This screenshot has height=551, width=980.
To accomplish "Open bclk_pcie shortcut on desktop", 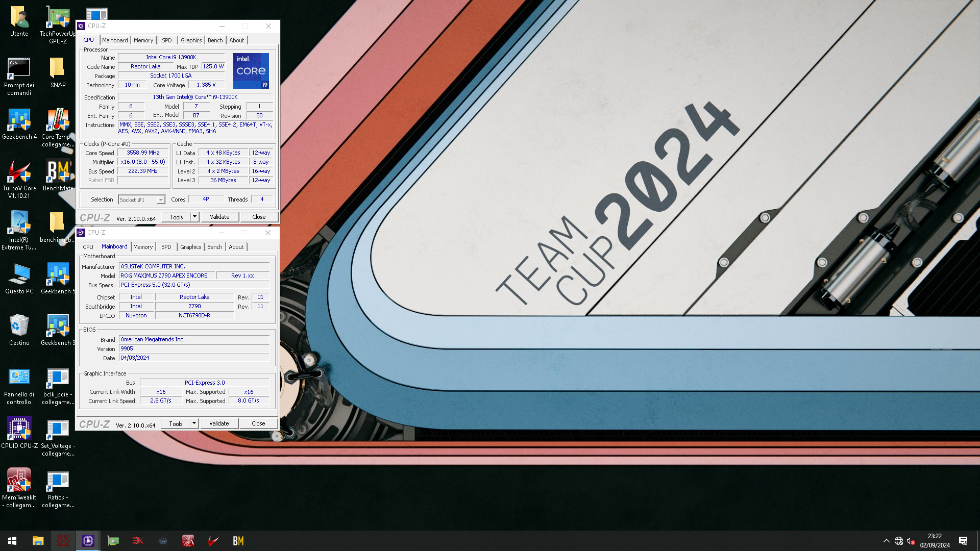I will 58,386.
